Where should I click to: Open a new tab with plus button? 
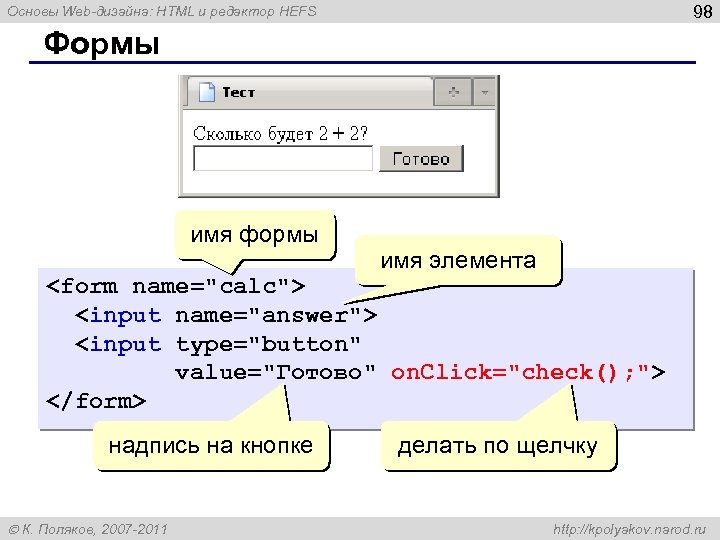(453, 92)
